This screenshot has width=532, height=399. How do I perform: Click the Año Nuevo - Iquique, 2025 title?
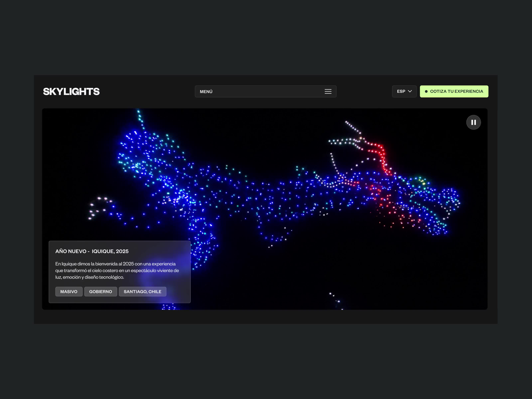[92, 251]
